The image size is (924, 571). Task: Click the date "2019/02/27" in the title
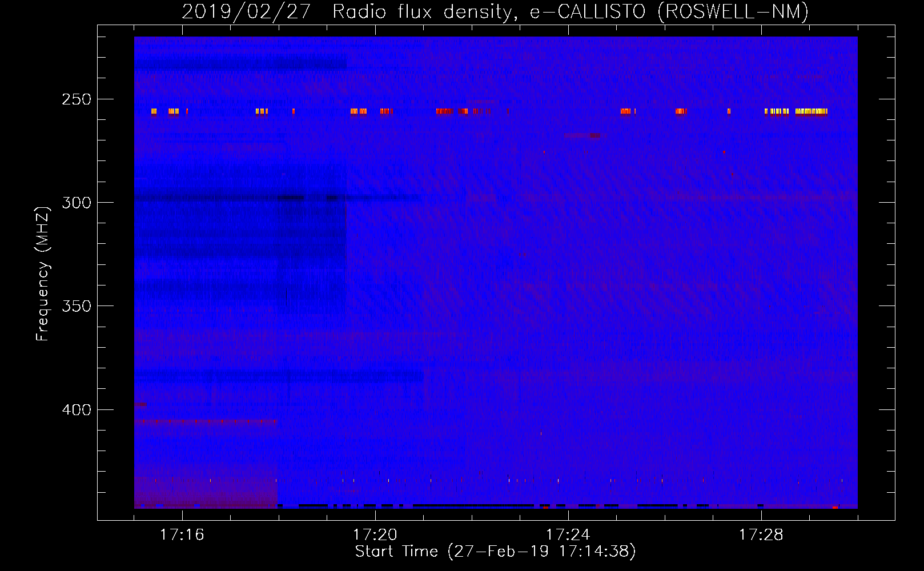click(x=246, y=11)
